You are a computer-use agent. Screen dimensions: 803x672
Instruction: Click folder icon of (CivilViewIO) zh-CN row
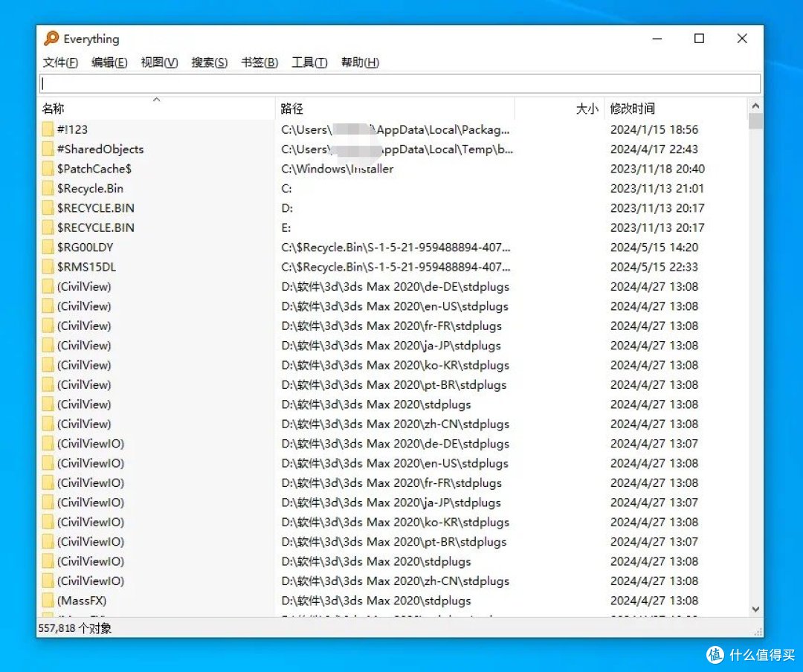pyautogui.click(x=48, y=581)
